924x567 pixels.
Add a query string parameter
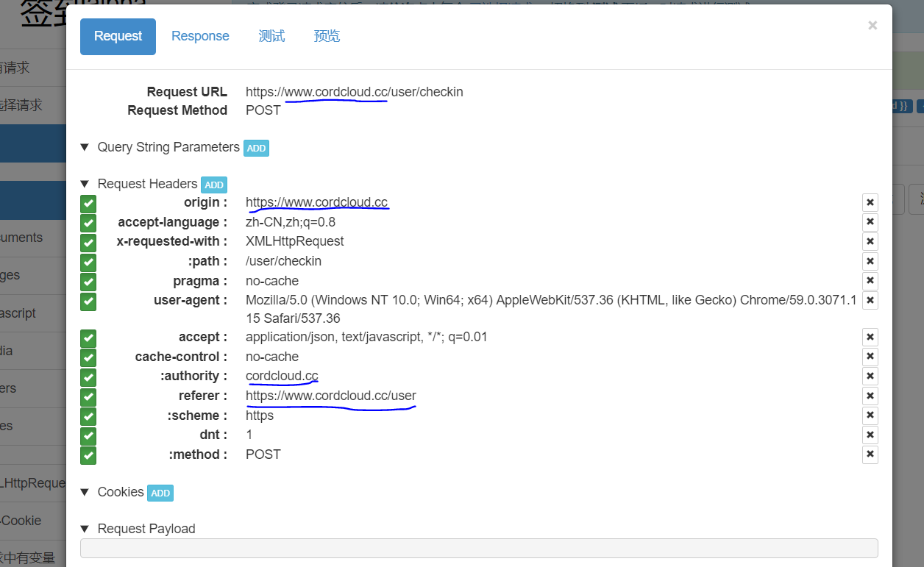coord(256,148)
